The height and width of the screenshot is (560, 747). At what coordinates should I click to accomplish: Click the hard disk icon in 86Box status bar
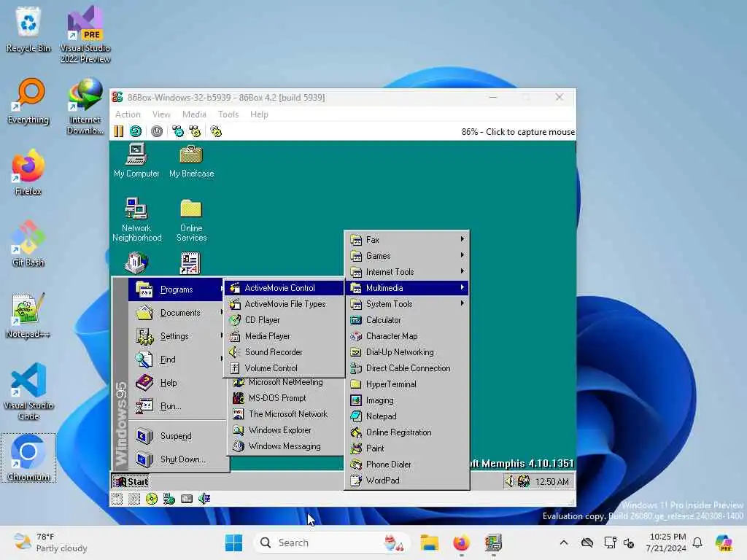pyautogui.click(x=187, y=499)
